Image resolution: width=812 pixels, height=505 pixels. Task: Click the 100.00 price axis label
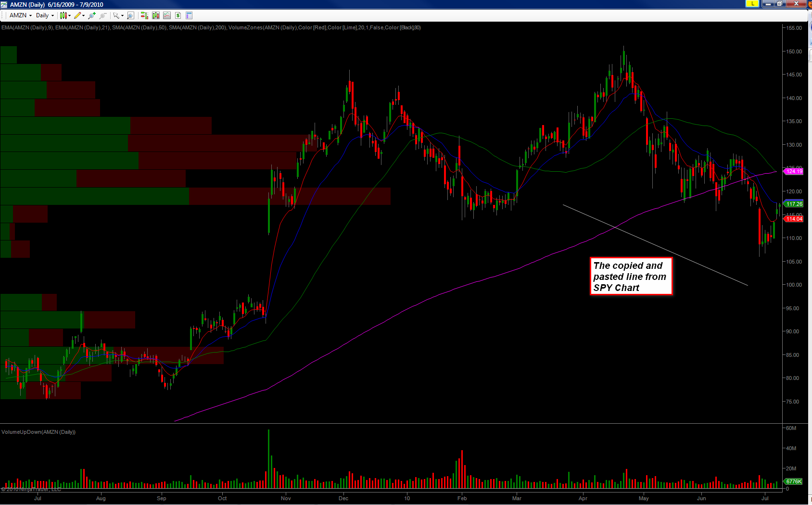click(794, 285)
